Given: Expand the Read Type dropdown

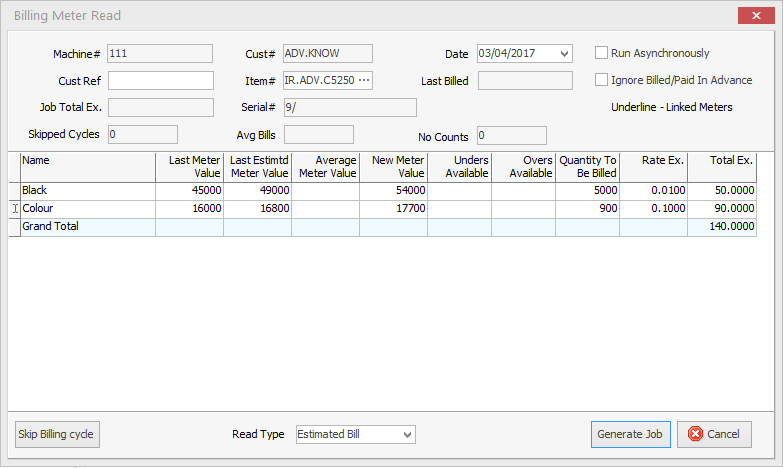Looking at the screenshot, I should click(406, 435).
